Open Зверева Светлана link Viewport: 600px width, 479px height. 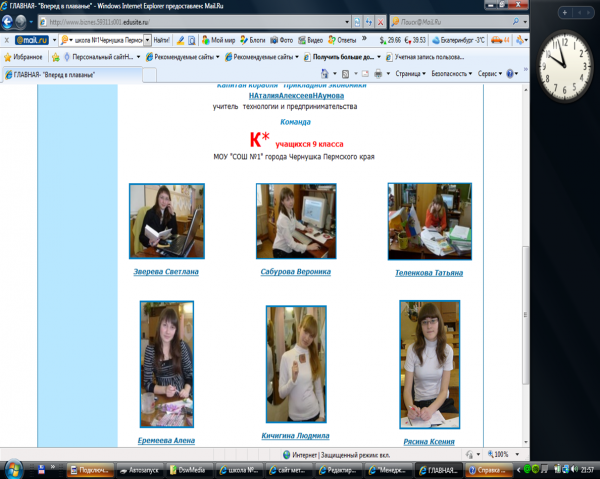166,272
